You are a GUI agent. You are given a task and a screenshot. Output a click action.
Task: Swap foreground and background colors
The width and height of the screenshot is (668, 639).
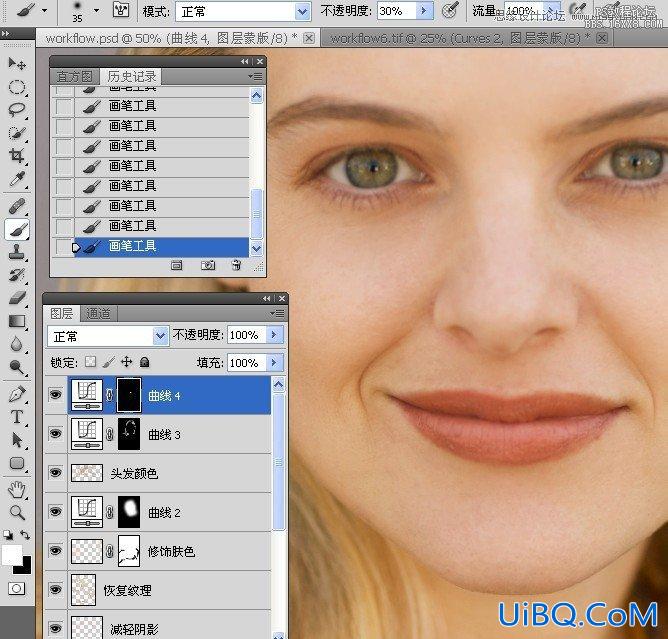tap(25, 535)
